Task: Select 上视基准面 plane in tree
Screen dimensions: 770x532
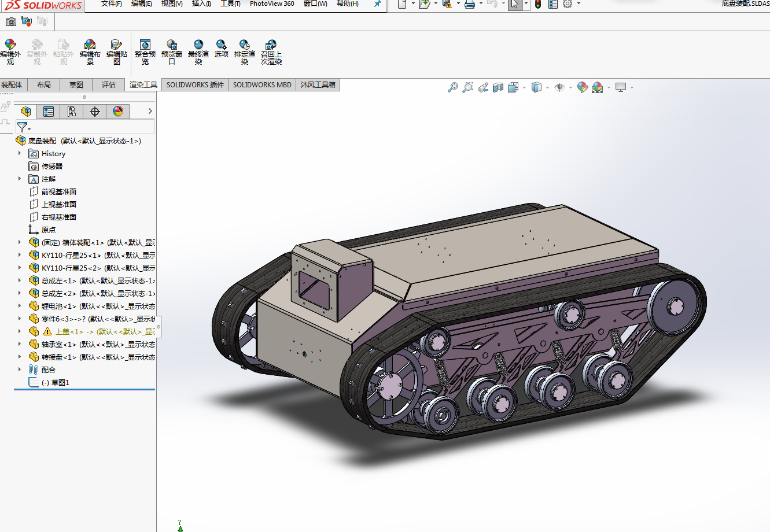Action: coord(58,205)
